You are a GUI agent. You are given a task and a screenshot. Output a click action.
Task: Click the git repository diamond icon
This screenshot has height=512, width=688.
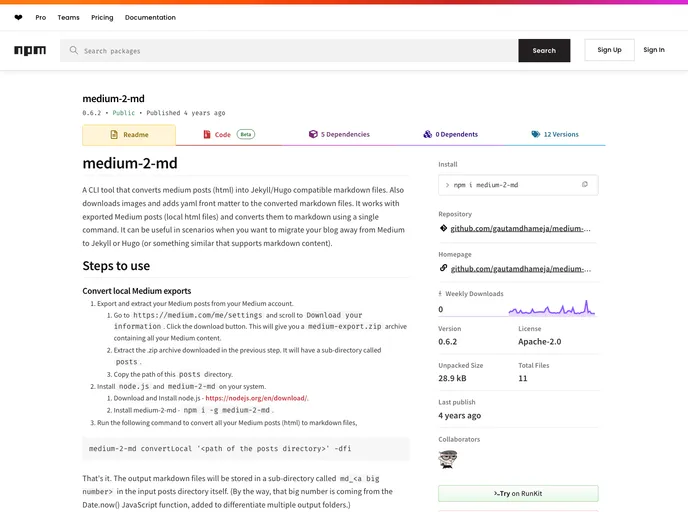pyautogui.click(x=443, y=228)
